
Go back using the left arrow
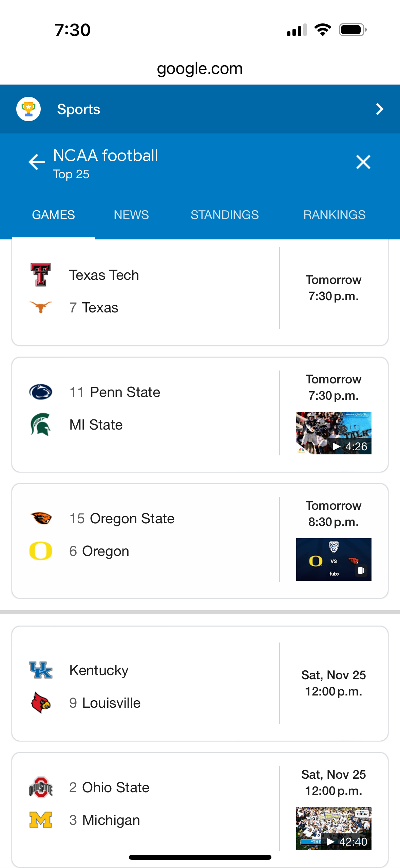pos(37,162)
